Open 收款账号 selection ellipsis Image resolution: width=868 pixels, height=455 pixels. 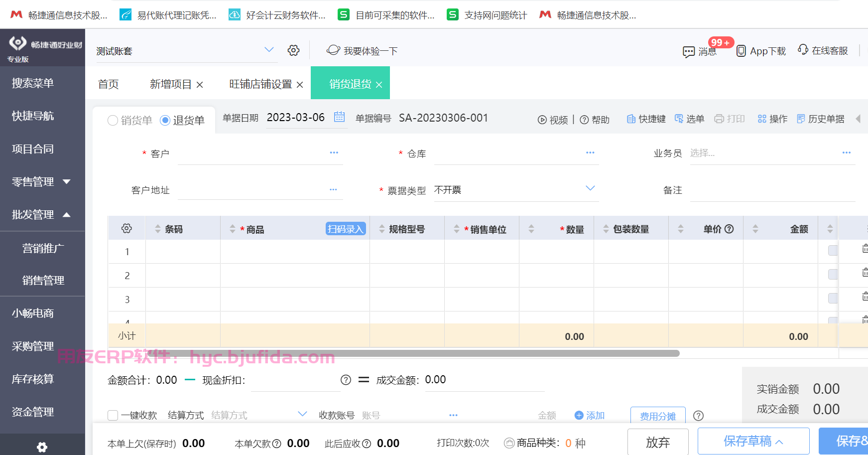pyautogui.click(x=453, y=415)
